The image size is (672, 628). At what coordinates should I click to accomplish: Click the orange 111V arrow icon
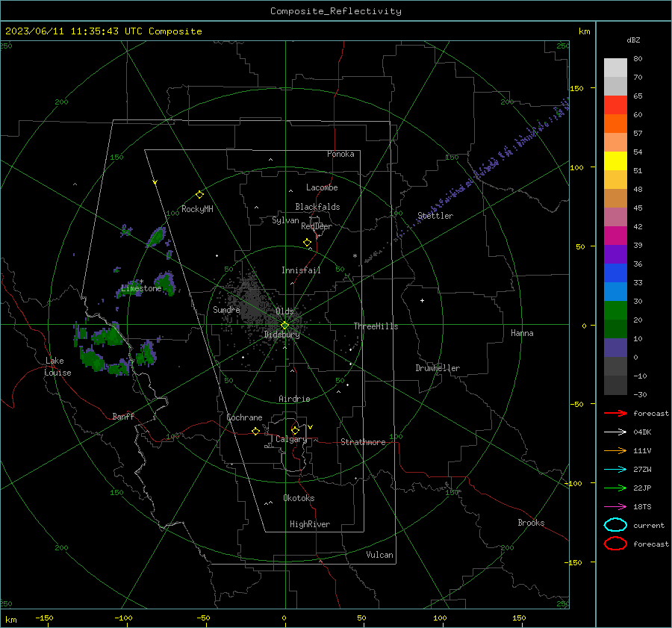(x=615, y=450)
